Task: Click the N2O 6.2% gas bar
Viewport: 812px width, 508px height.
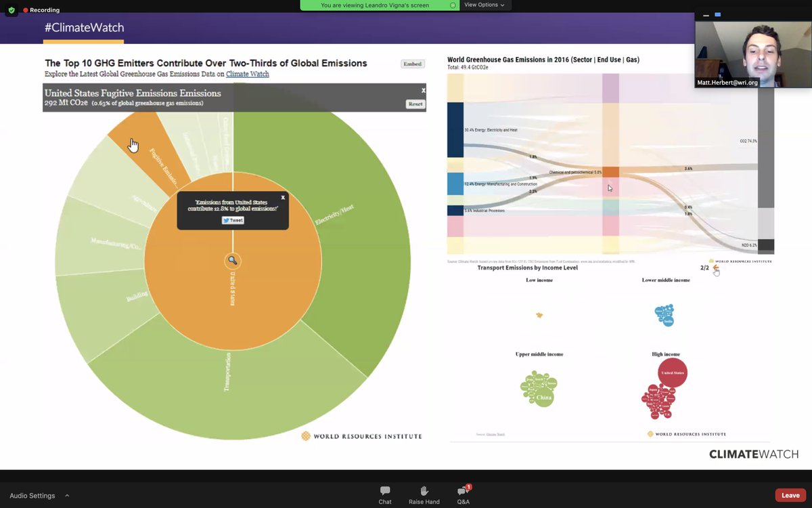Action: tap(766, 246)
